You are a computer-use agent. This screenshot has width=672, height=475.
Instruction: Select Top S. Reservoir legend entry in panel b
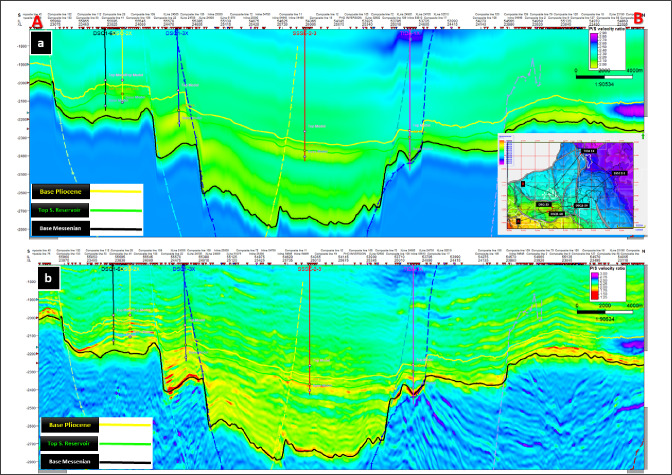coord(70,443)
